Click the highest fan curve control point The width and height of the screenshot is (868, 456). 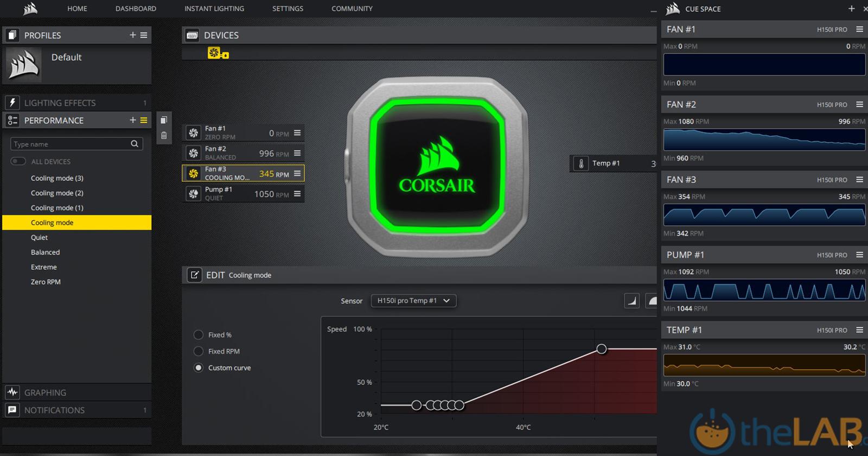point(601,349)
